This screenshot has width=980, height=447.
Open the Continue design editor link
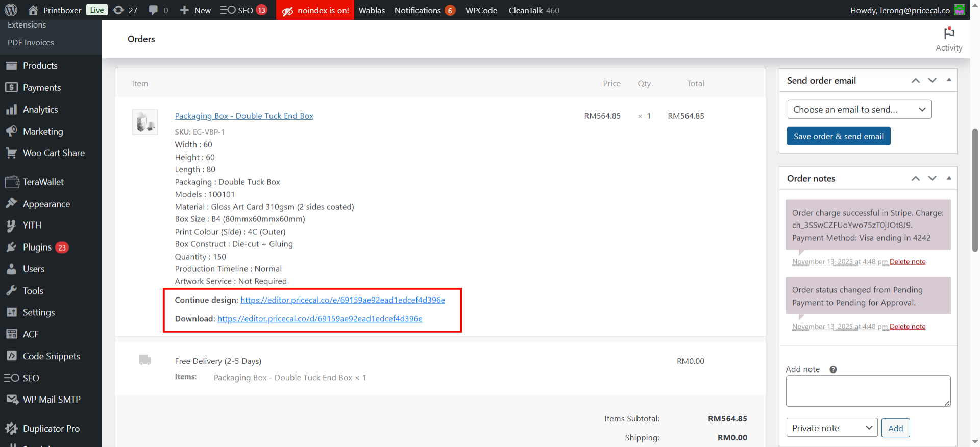pyautogui.click(x=342, y=300)
